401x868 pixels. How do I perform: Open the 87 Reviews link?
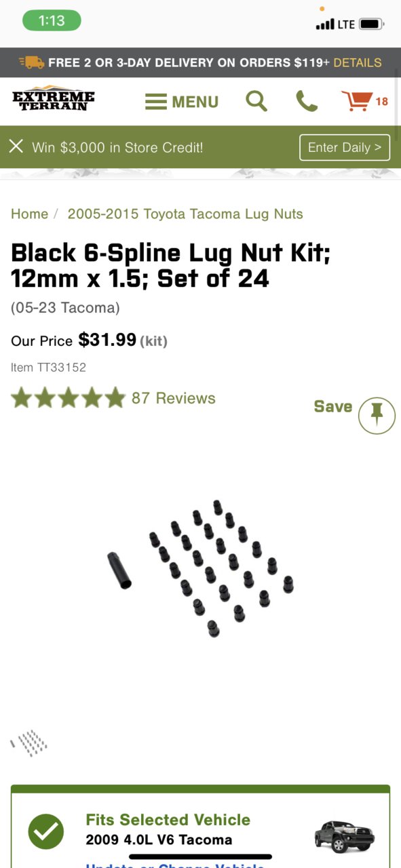[x=174, y=398]
